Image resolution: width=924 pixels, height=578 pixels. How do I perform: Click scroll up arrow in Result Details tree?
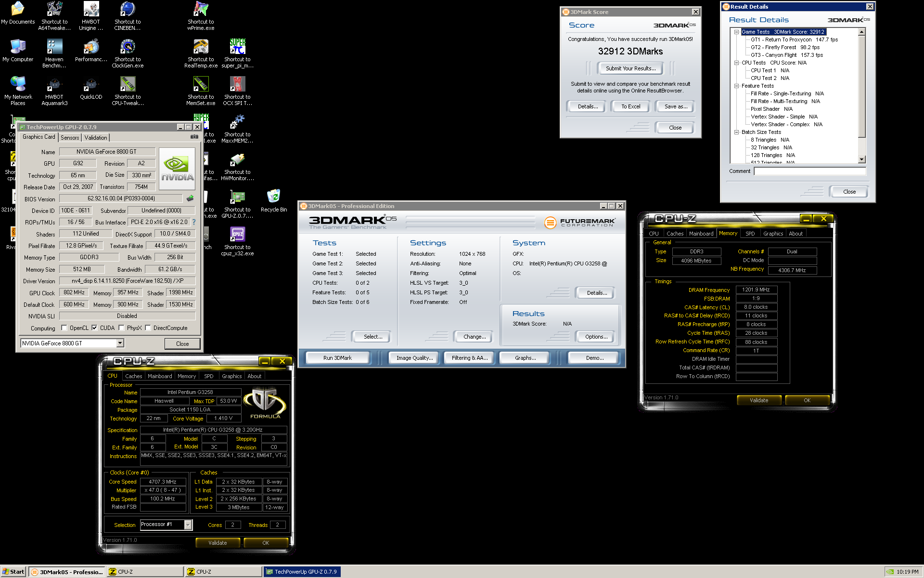coord(861,32)
